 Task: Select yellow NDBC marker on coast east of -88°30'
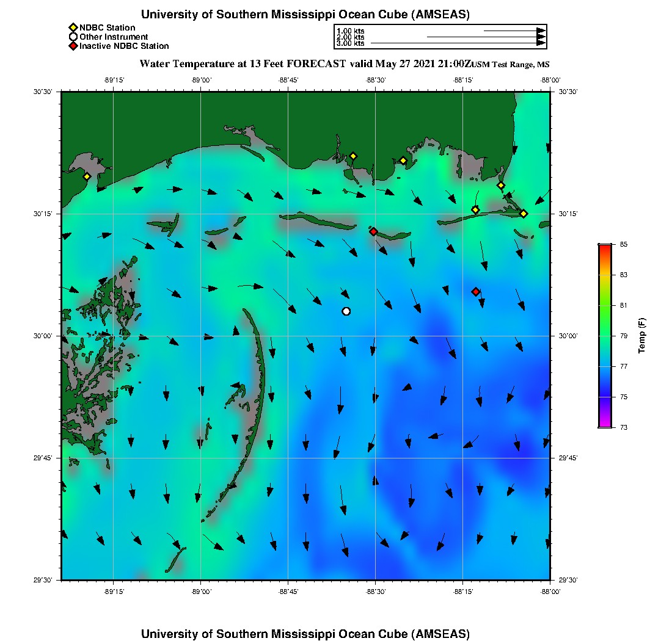click(403, 161)
